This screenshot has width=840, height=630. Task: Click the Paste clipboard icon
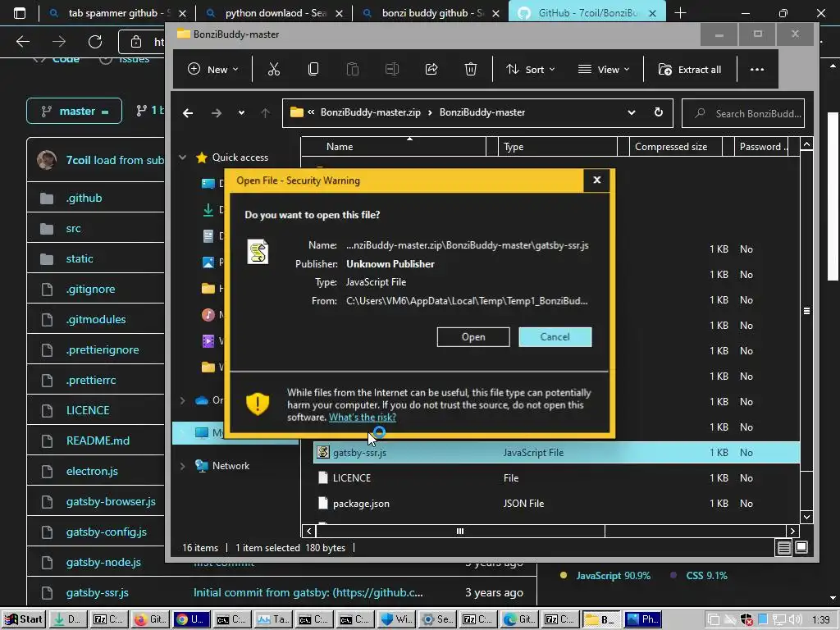(x=353, y=69)
